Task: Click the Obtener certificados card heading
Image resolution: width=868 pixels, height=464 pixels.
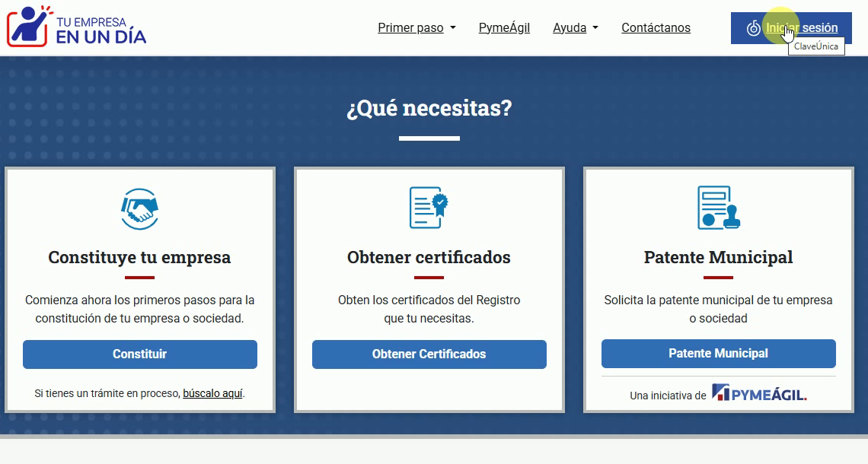Action: pyautogui.click(x=429, y=257)
